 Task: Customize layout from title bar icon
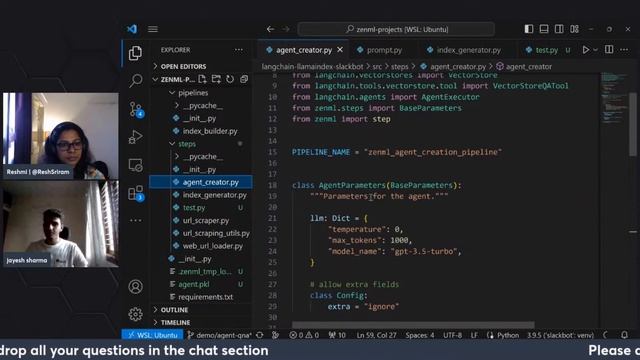tap(574, 29)
